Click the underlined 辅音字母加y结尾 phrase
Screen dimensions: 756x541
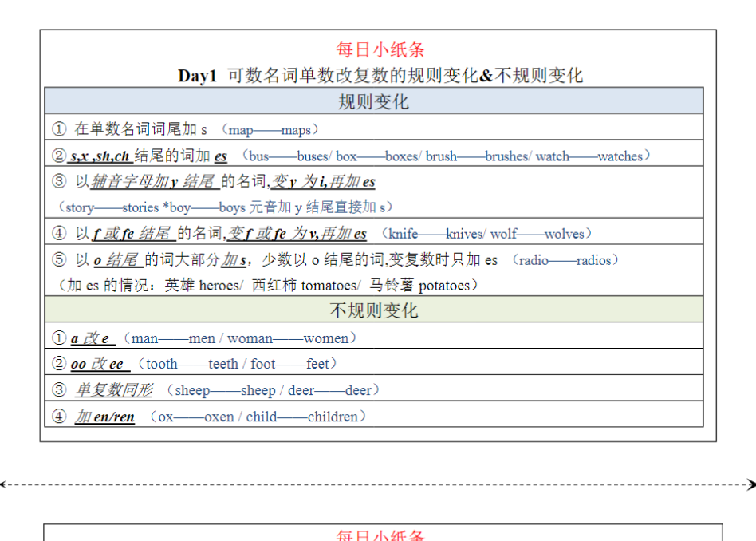(x=154, y=182)
